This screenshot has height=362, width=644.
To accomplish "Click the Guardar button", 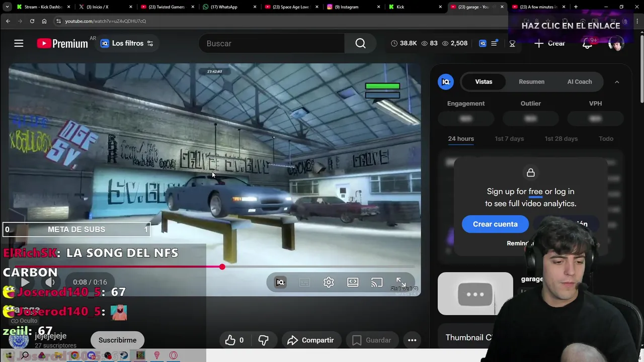I will (372, 340).
